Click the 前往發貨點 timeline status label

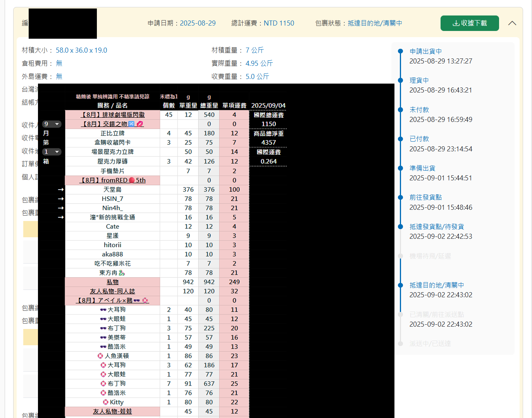click(425, 197)
